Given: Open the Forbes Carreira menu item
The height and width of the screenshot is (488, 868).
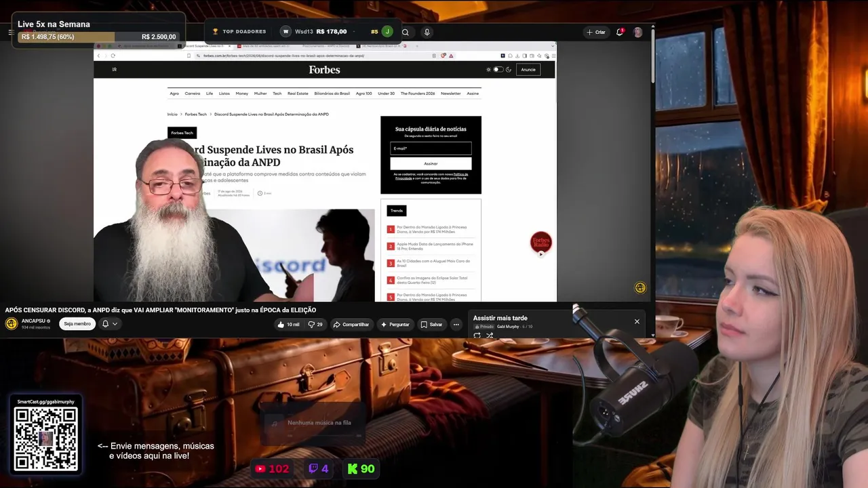Looking at the screenshot, I should pos(193,94).
